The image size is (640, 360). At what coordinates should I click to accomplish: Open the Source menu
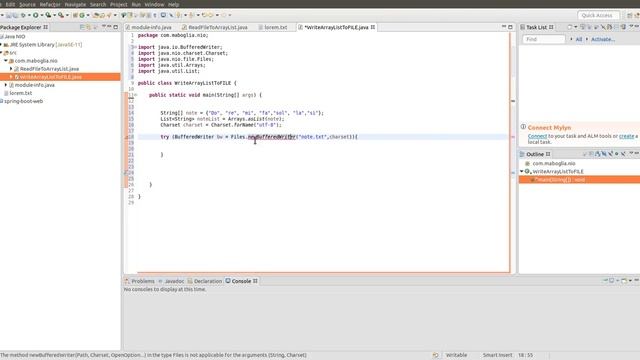27,4
